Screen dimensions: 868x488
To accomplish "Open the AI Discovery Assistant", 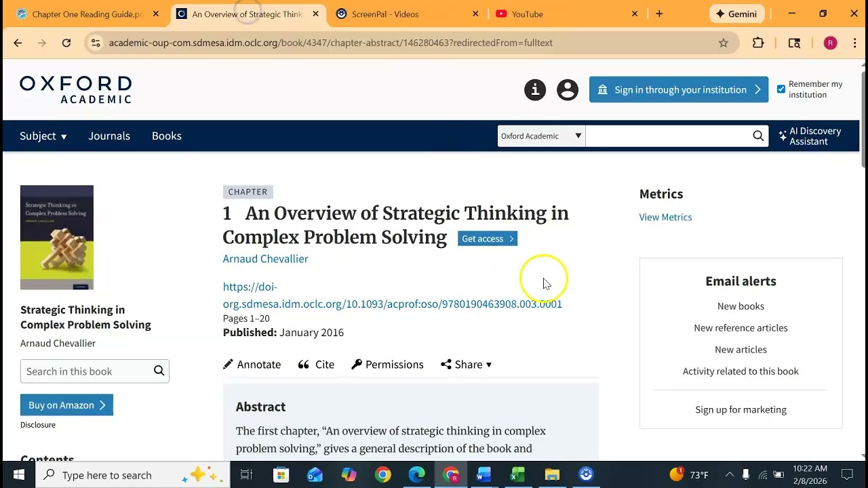I will pos(810,136).
